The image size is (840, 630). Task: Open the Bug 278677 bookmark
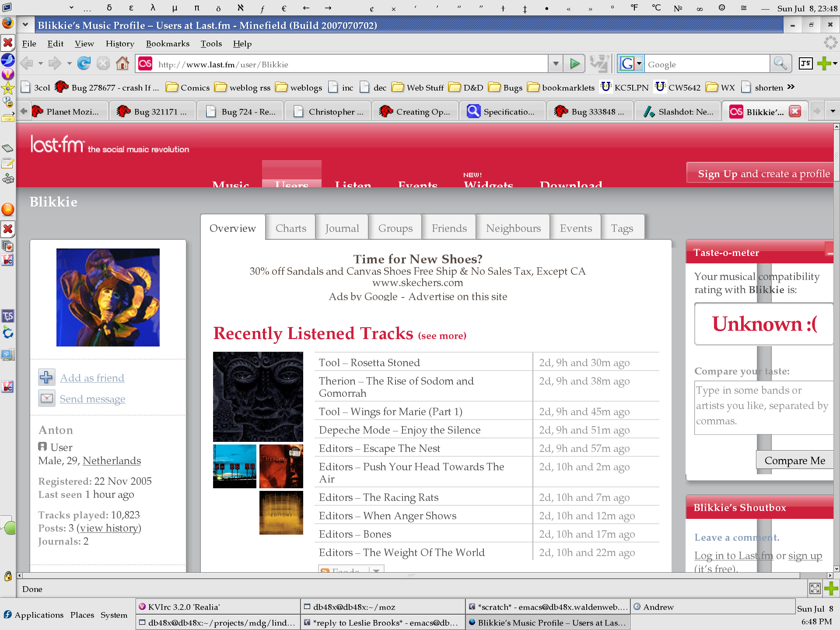click(107, 87)
